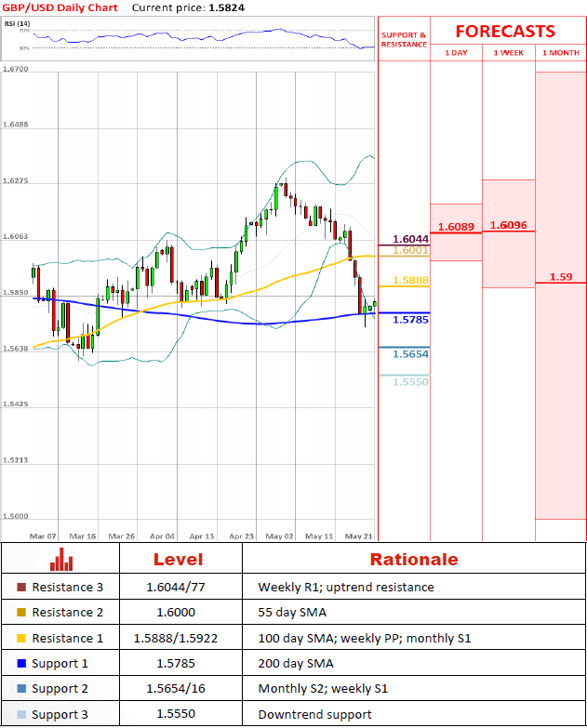The image size is (587, 728).
Task: Click the 1.6275 price axis label
Action: 15,180
